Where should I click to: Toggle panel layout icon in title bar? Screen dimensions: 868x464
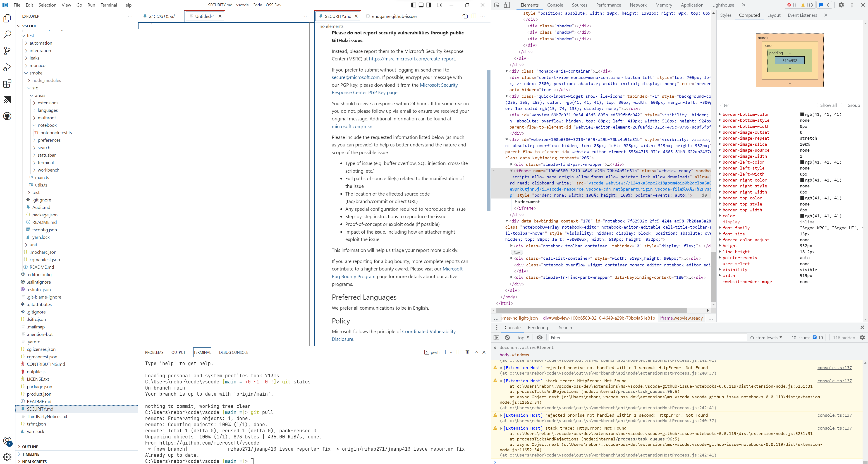421,5
